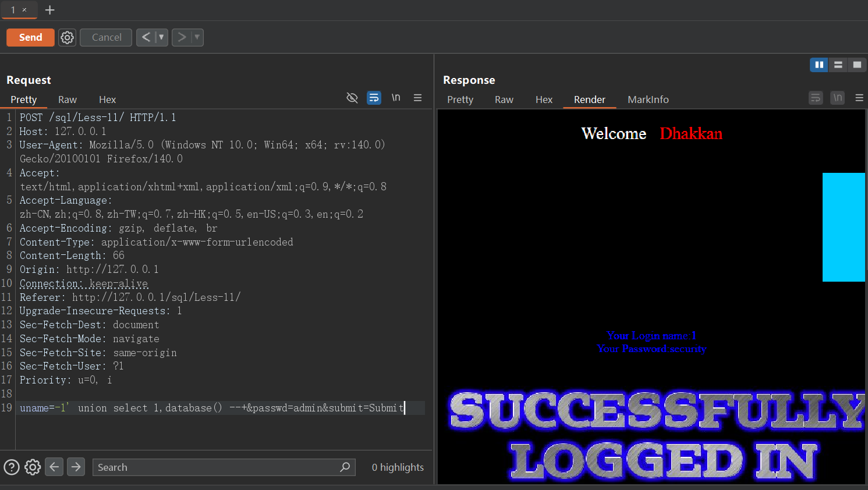This screenshot has width=868, height=490.
Task: Open the Response MarkInfo tab
Action: pyautogui.click(x=648, y=100)
